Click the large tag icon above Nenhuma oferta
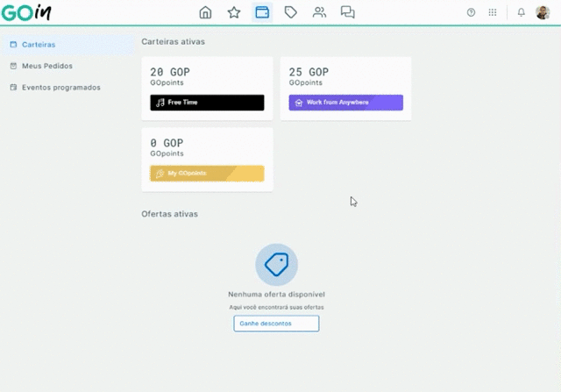 pos(276,265)
